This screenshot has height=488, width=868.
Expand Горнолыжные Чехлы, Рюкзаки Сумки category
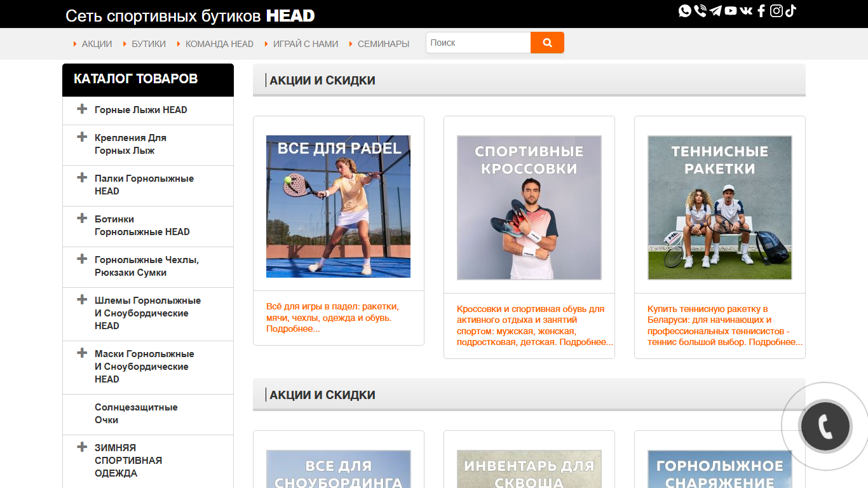pos(82,259)
